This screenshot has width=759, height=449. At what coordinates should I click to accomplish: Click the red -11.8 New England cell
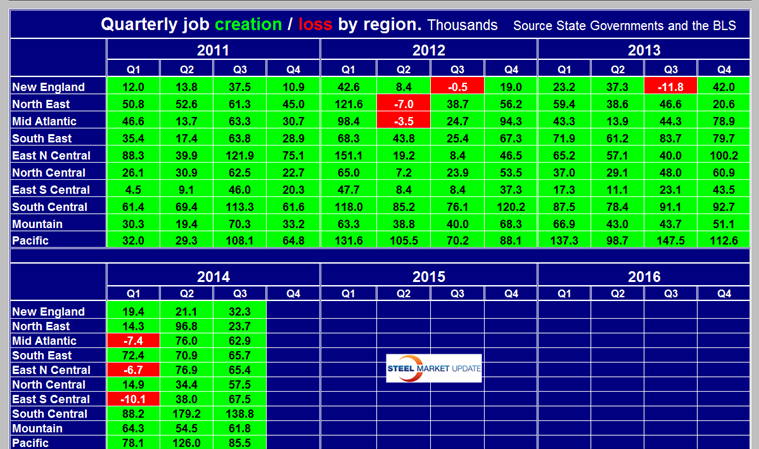coord(671,87)
